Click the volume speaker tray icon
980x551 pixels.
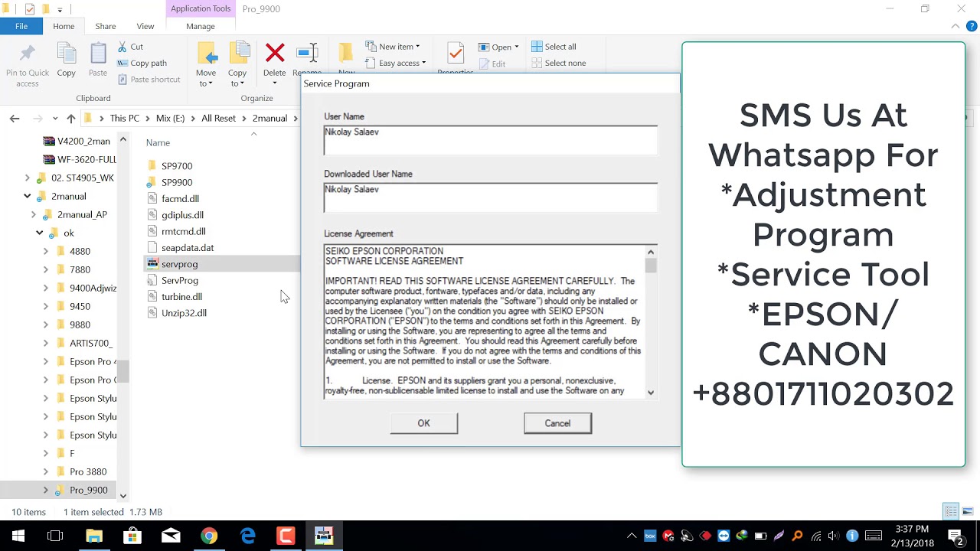coord(834,536)
